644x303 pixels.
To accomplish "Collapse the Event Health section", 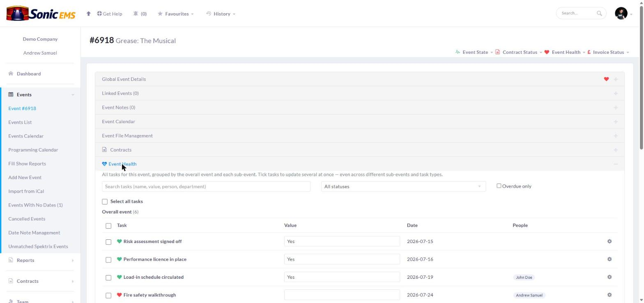I will tap(360, 164).
